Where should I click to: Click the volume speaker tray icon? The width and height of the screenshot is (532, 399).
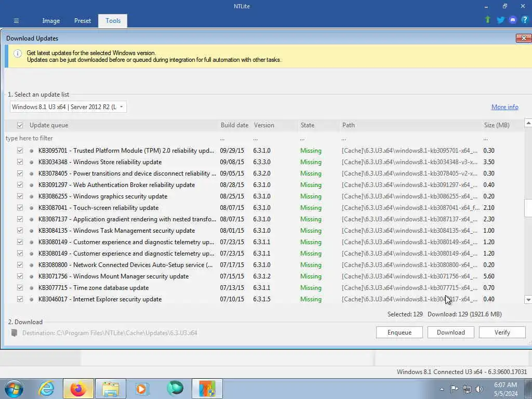pos(480,389)
